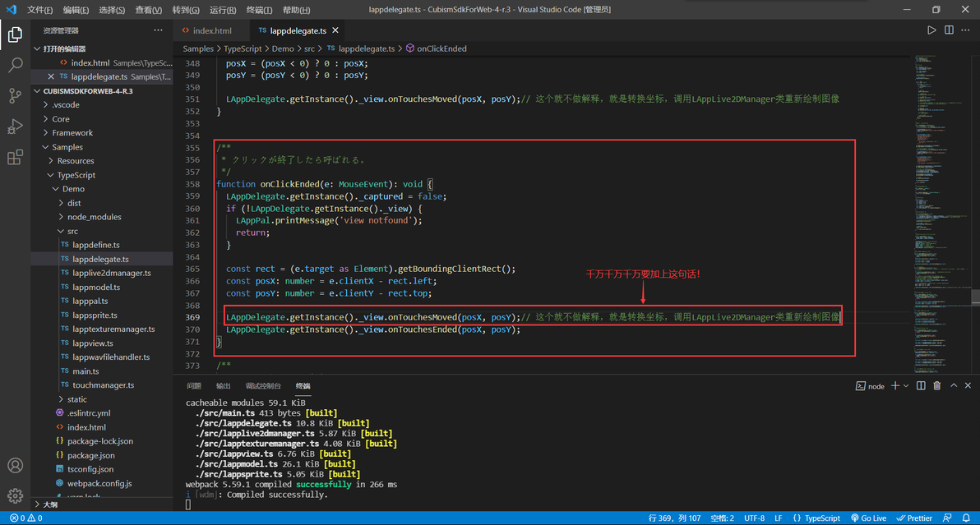
Task: Click the Run file play icon
Action: click(x=931, y=30)
